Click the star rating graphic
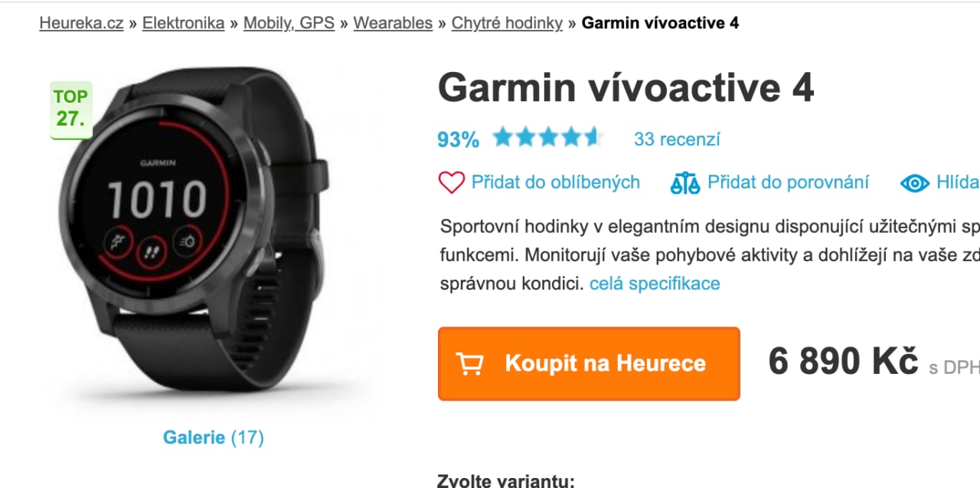 pyautogui.click(x=548, y=138)
